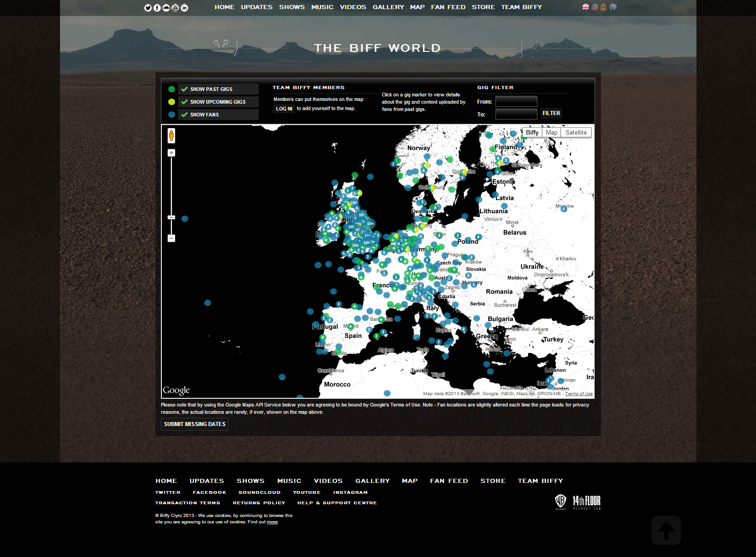Open TEAM BIFFY in the top navigation
The width and height of the screenshot is (756, 557).
click(521, 7)
